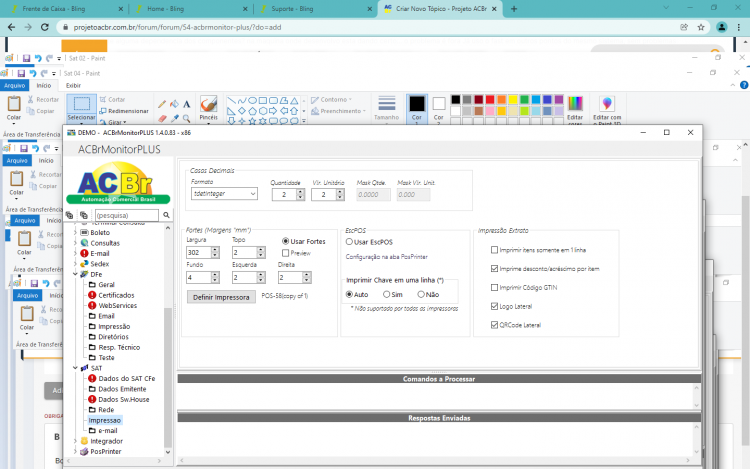Viewport: 750px width, 469px height.
Task: Bookmark page with the star icon
Action: pyautogui.click(x=701, y=27)
